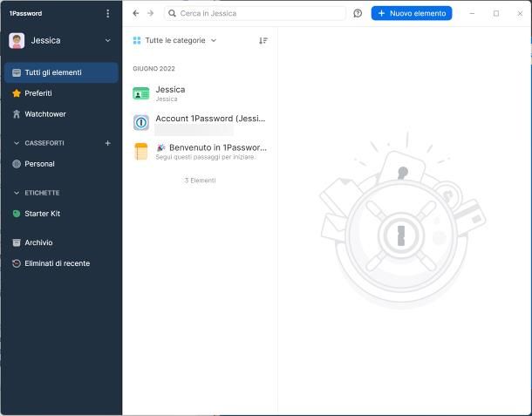Go back with the left arrow
532x416 pixels.
click(x=136, y=13)
